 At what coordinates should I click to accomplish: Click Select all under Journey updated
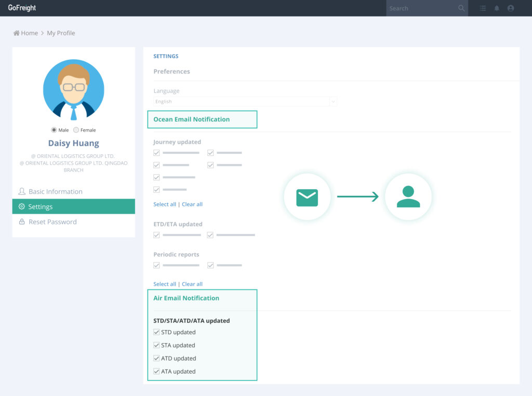point(165,204)
